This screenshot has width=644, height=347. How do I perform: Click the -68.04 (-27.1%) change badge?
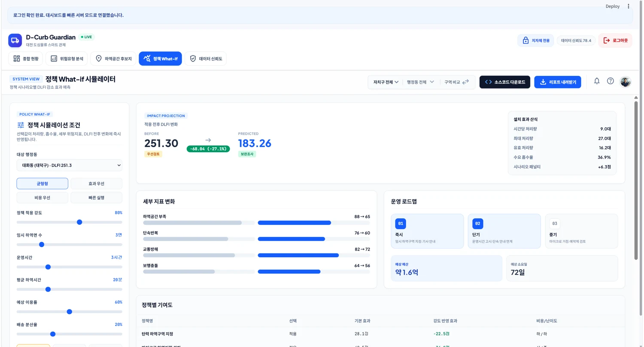tap(208, 149)
